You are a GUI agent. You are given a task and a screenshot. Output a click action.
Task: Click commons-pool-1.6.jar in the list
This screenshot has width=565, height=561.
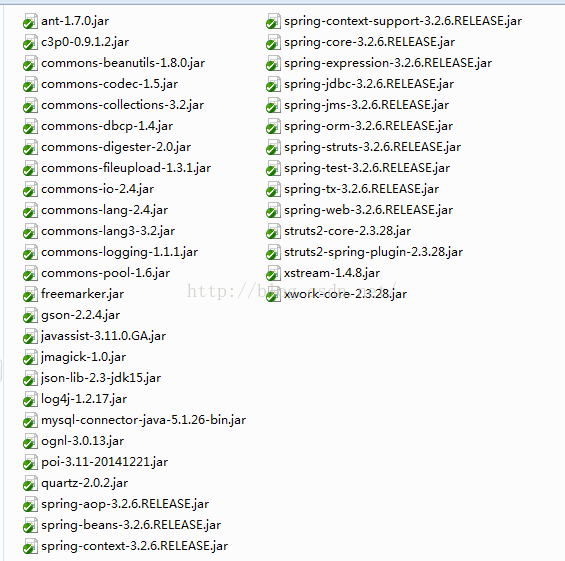coord(106,273)
